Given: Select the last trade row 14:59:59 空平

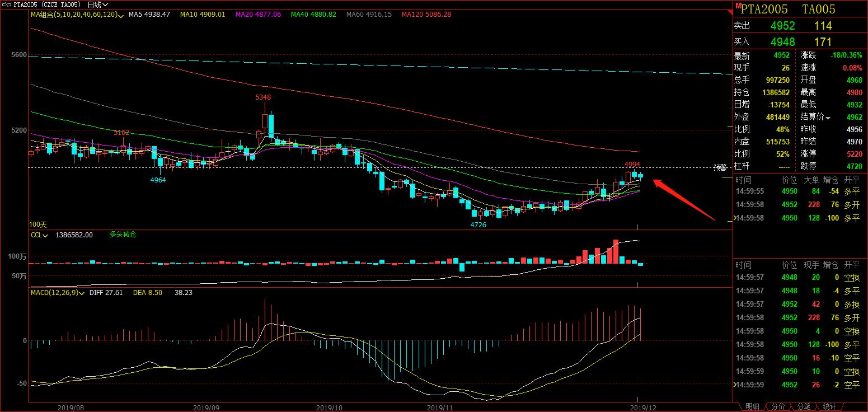Looking at the screenshot, I should pyautogui.click(x=800, y=385).
